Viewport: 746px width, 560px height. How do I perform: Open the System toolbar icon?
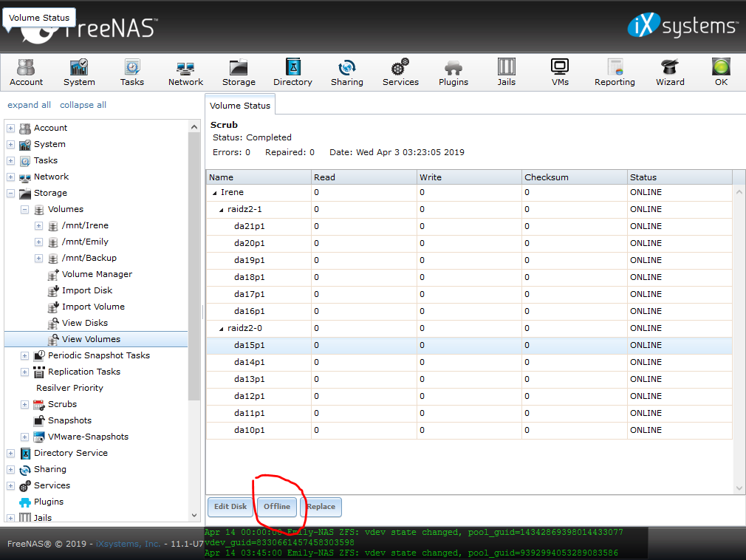[79, 72]
